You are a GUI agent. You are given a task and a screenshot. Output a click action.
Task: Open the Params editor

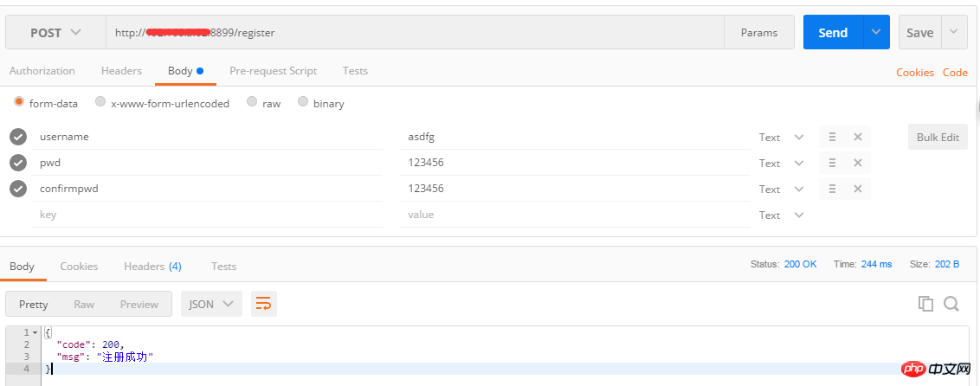(758, 33)
